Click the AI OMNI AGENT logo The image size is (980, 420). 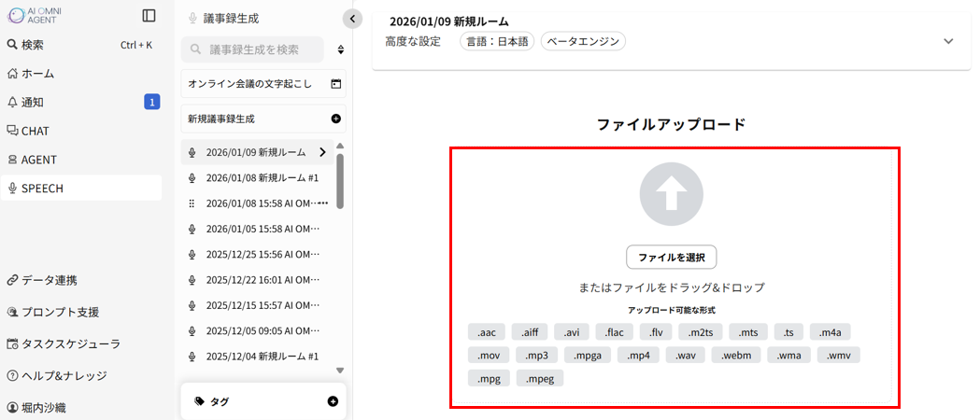click(35, 16)
